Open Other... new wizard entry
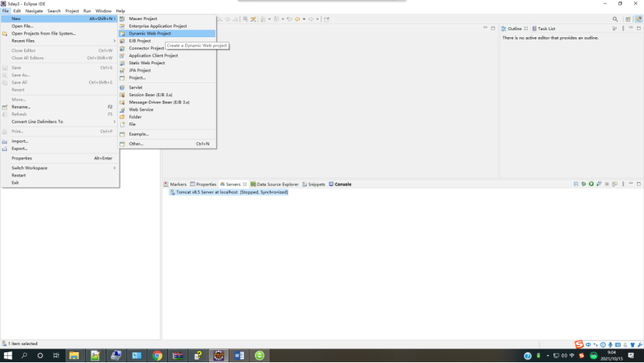Viewport: 644px width, 363px height. [x=167, y=144]
